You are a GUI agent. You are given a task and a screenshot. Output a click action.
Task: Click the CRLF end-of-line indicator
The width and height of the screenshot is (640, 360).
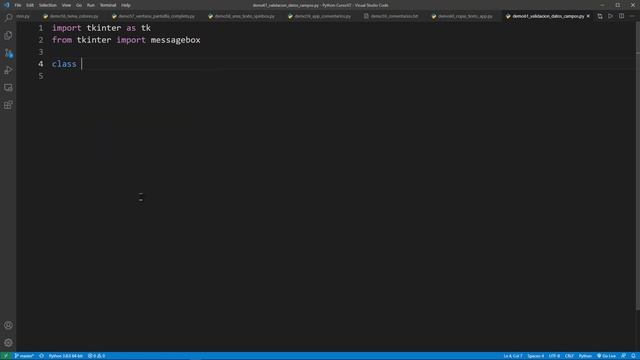pyautogui.click(x=569, y=356)
